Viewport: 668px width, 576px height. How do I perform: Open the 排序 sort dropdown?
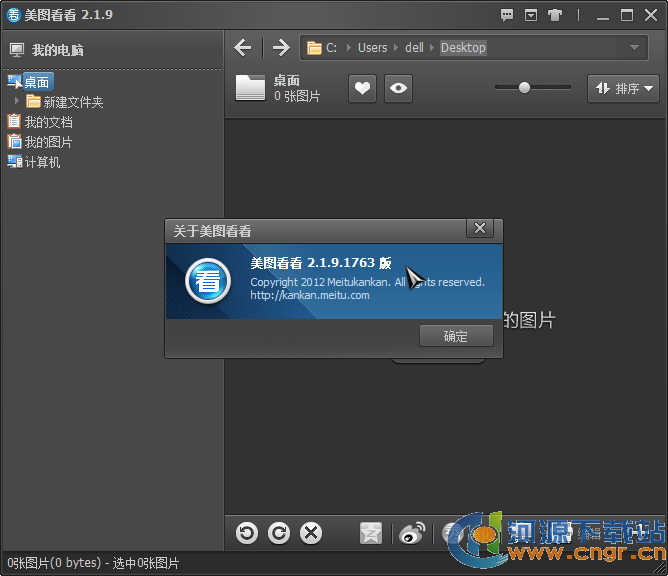point(623,89)
